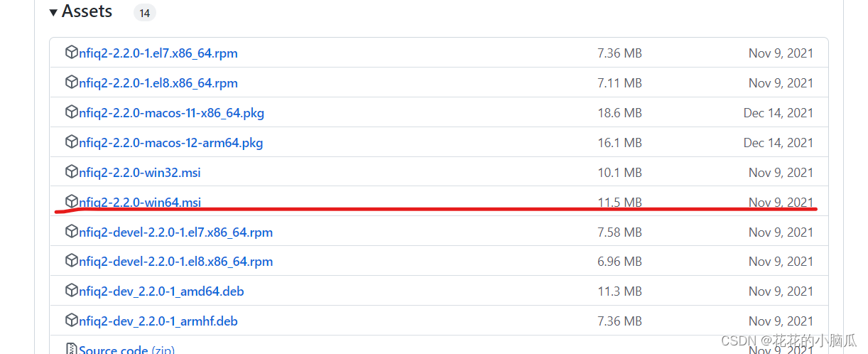Click the package icon for nfiq2-dev amd64.deb
868x354 pixels.
tap(71, 291)
